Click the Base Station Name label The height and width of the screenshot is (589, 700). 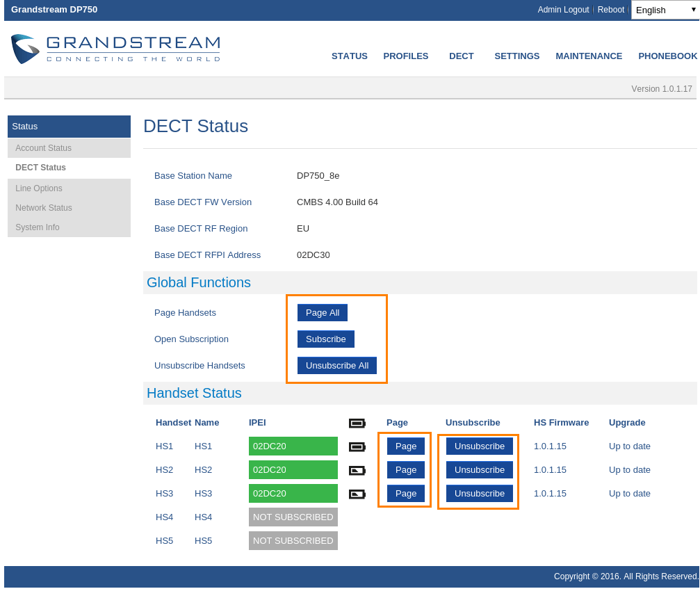coord(193,176)
